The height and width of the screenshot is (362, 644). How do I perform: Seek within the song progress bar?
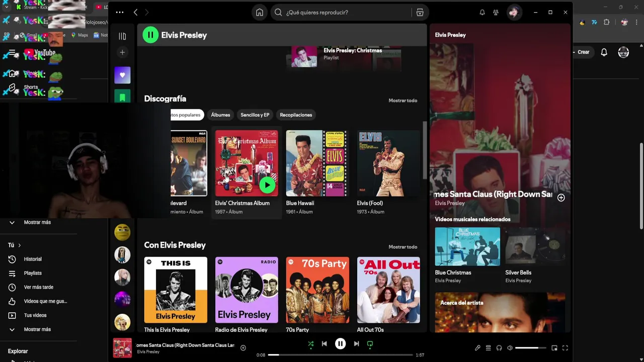click(x=340, y=355)
